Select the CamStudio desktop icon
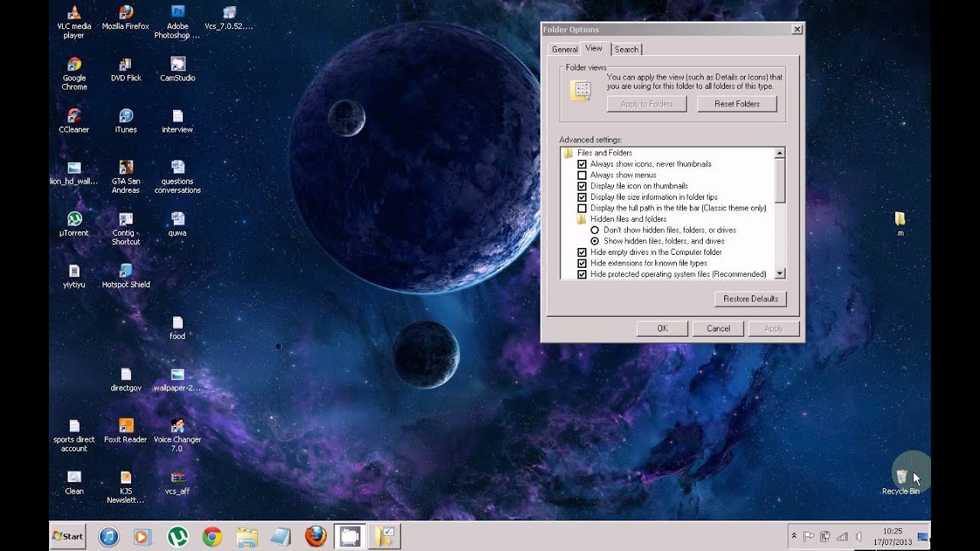Image resolution: width=980 pixels, height=551 pixels. point(178,69)
